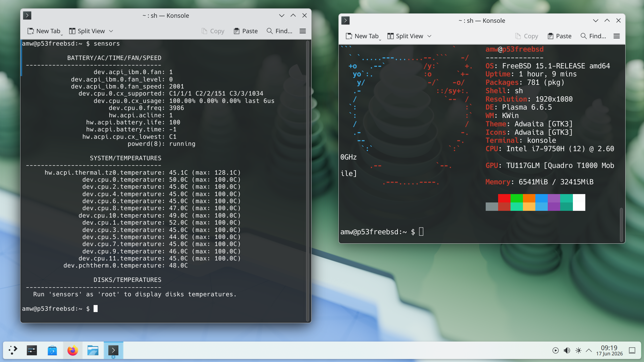Launch Firefox from the taskbar
The width and height of the screenshot is (644, 362).
tap(72, 350)
